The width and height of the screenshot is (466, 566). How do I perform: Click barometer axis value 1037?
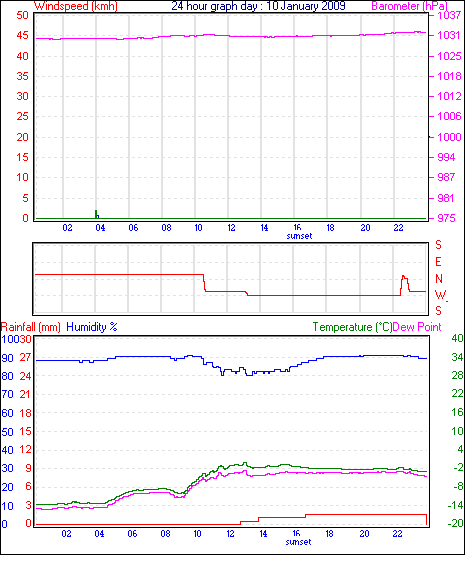point(449,15)
